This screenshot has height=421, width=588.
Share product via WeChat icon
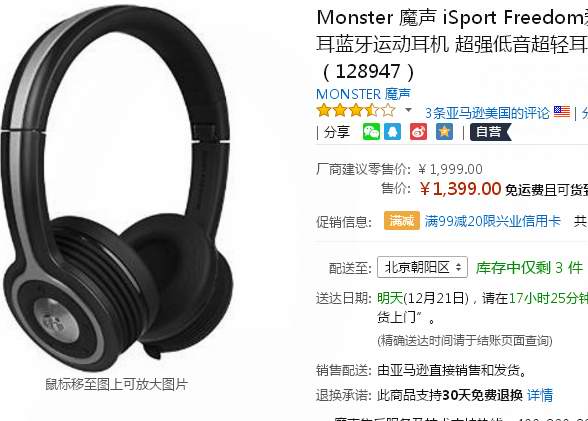click(371, 132)
